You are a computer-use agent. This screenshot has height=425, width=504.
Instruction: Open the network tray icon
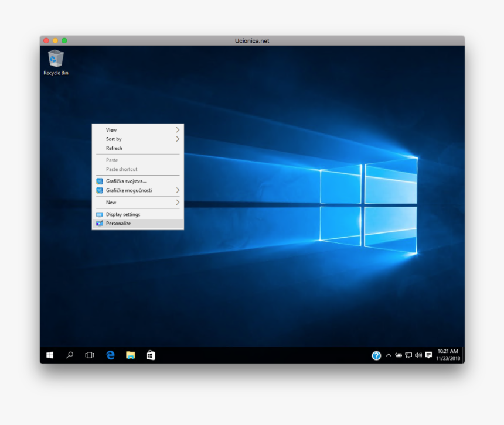408,355
